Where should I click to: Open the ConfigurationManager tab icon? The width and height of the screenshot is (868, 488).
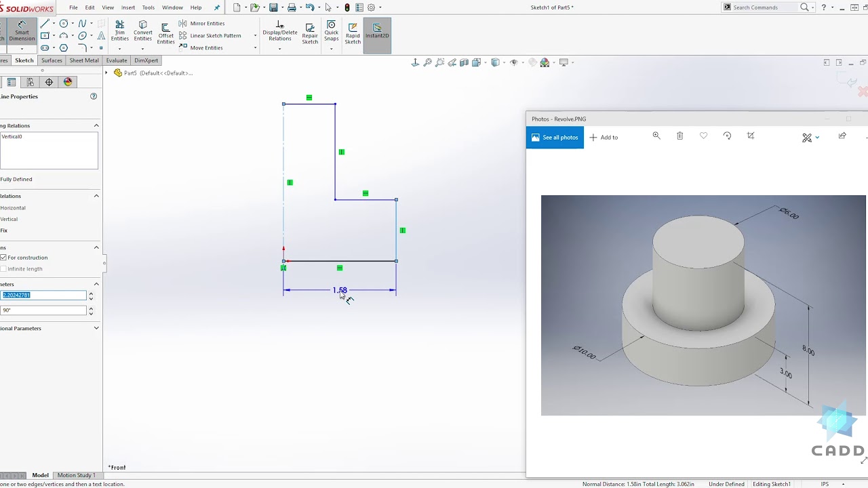click(x=30, y=82)
